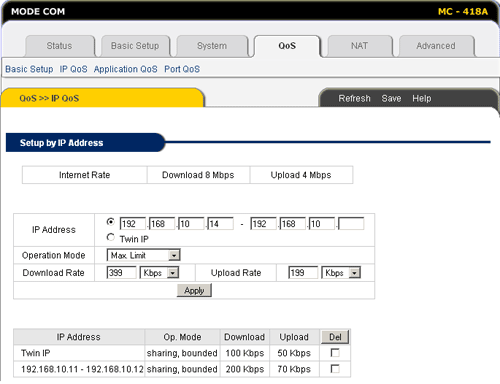The image size is (500, 384).
Task: Switch to the Basic Setup main tab
Action: click(x=135, y=46)
